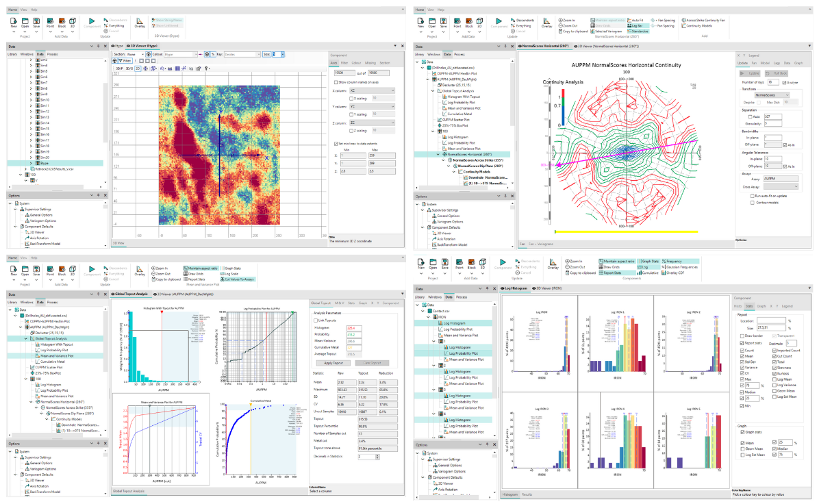Screen dimensions: 819x504
Task: Open View ribbon tab in top-left window
Action: coord(23,10)
